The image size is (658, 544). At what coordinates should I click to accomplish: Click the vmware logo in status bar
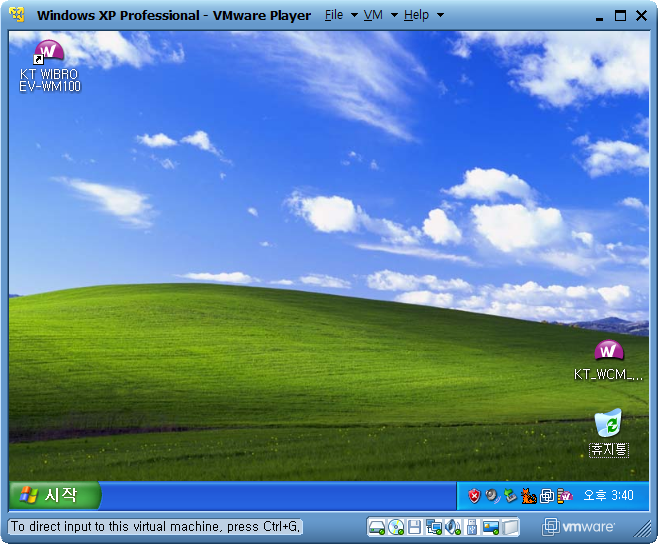579,527
